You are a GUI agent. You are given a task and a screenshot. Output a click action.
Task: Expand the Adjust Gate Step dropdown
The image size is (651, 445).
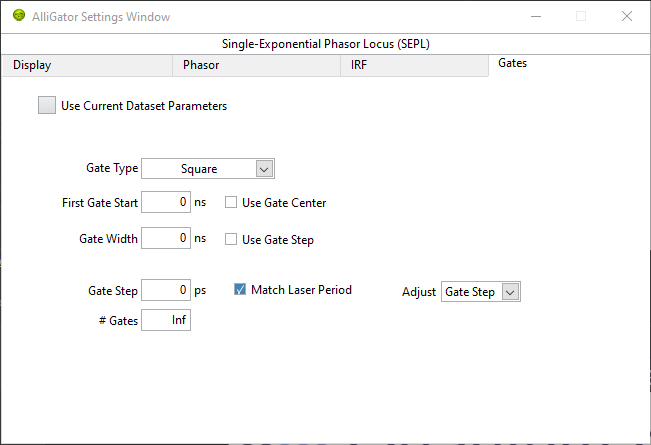pyautogui.click(x=481, y=292)
